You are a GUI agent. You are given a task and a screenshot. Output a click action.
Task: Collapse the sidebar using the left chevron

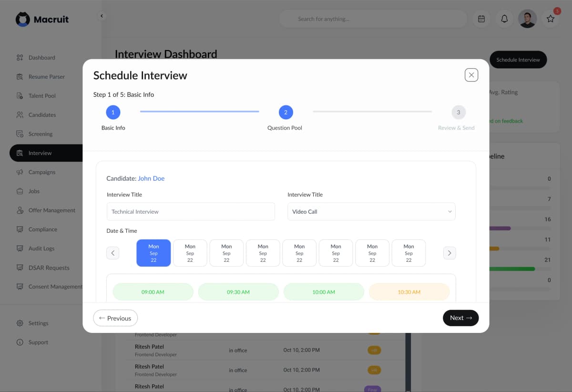pos(102,15)
